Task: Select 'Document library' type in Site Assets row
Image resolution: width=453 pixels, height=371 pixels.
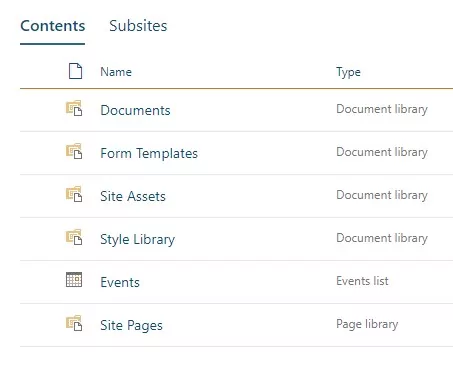Action: tap(382, 195)
